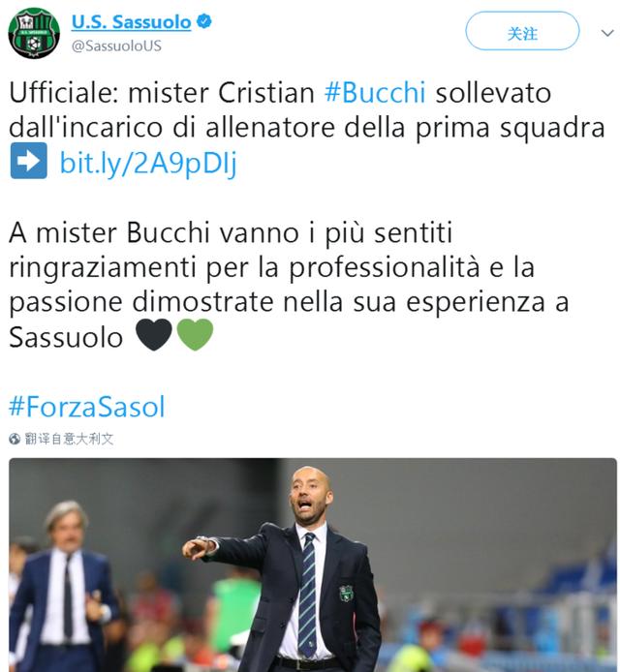Click 翻译自意大利文 translation label
Image resolution: width=620 pixels, height=672 pixels.
click(x=69, y=439)
